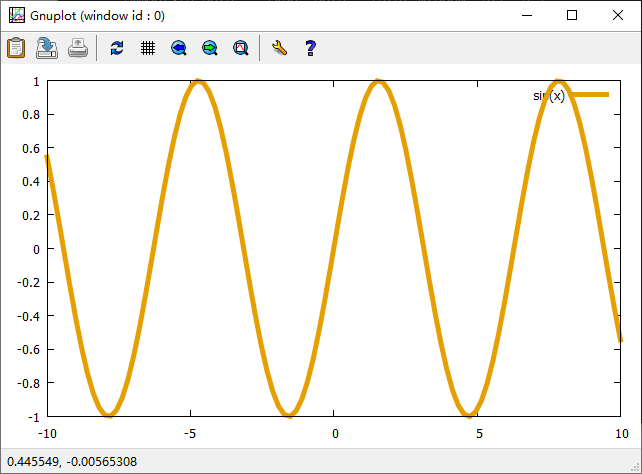Viewport: 642px width, 474px height.
Task: Open help with the question mark icon
Action: tap(310, 48)
